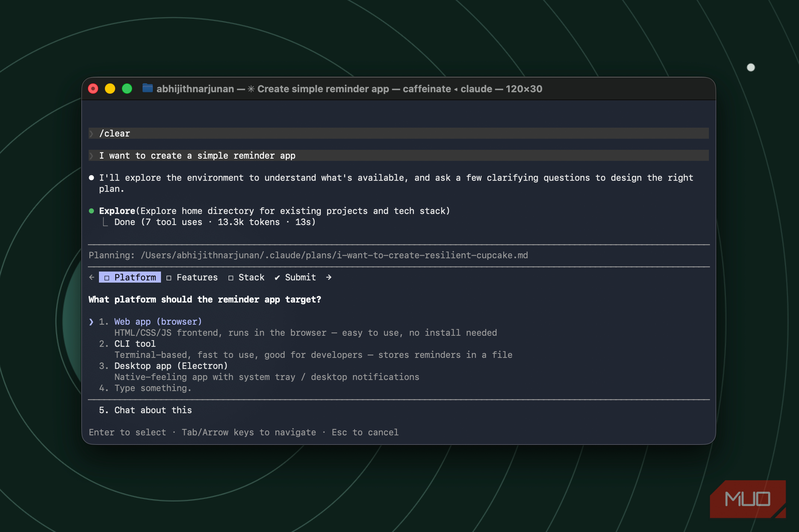
Task: Minimize the terminal with the yellow button
Action: [x=110, y=89]
